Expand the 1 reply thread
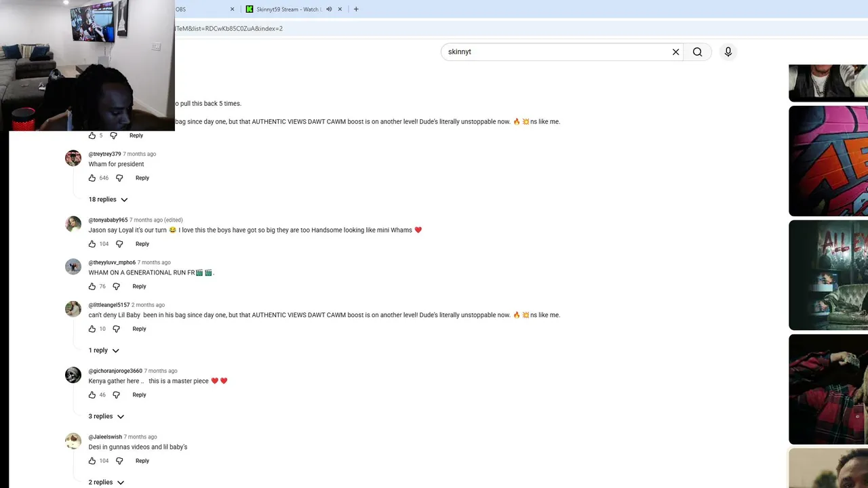Image resolution: width=868 pixels, height=488 pixels. pos(104,350)
